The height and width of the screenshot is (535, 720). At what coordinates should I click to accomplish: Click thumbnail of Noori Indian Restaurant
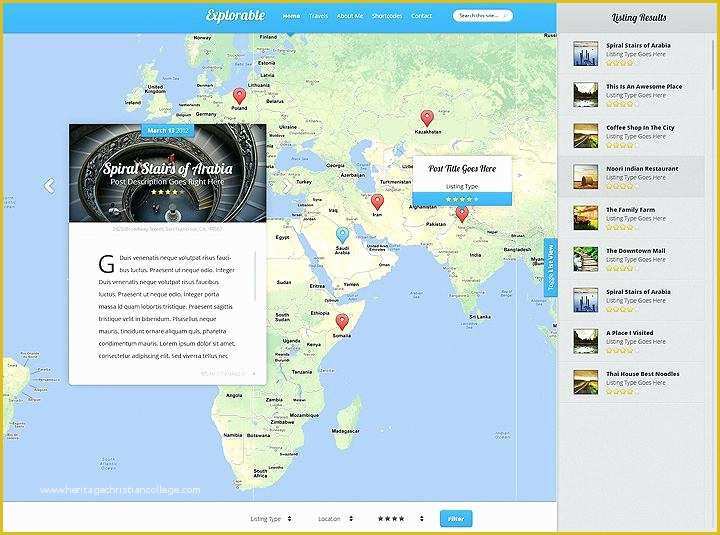586,177
